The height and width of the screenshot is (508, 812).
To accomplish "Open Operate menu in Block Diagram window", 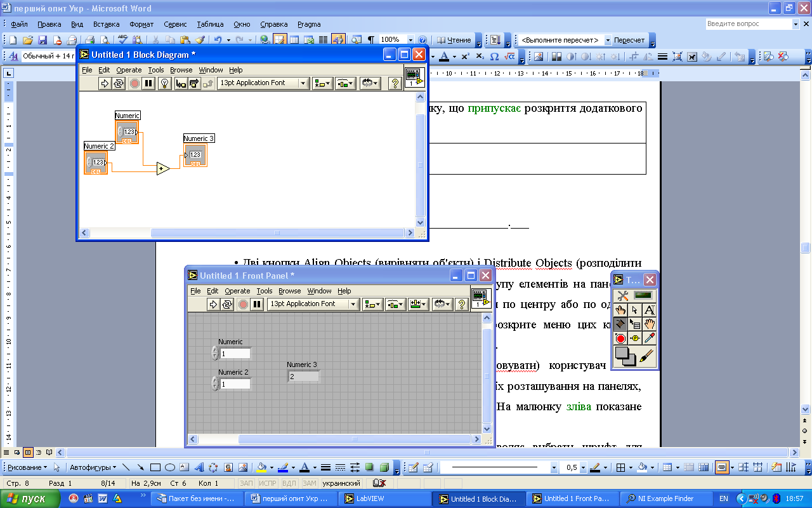I will [129, 70].
